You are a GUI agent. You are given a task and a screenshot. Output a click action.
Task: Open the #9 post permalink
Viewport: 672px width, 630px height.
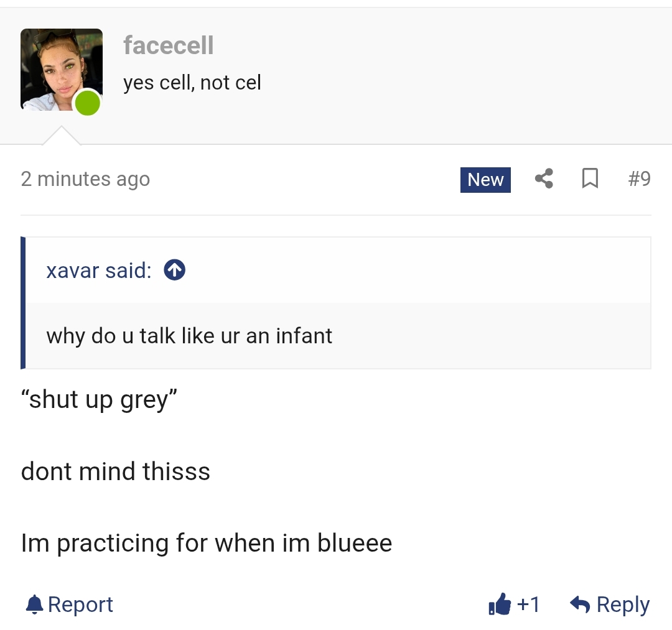click(x=640, y=178)
